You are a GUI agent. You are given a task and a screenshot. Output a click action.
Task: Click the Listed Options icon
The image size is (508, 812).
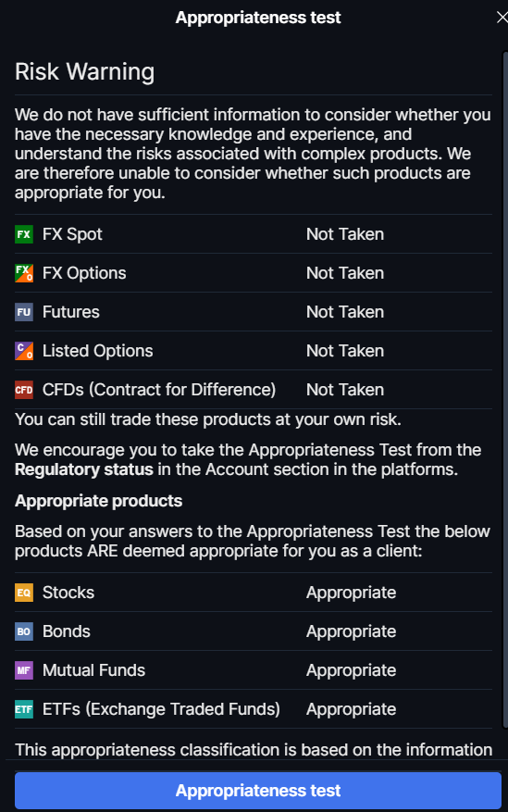pos(24,351)
